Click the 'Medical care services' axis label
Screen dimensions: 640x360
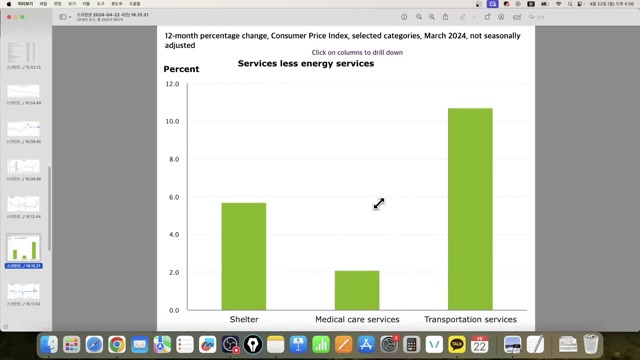click(x=357, y=319)
